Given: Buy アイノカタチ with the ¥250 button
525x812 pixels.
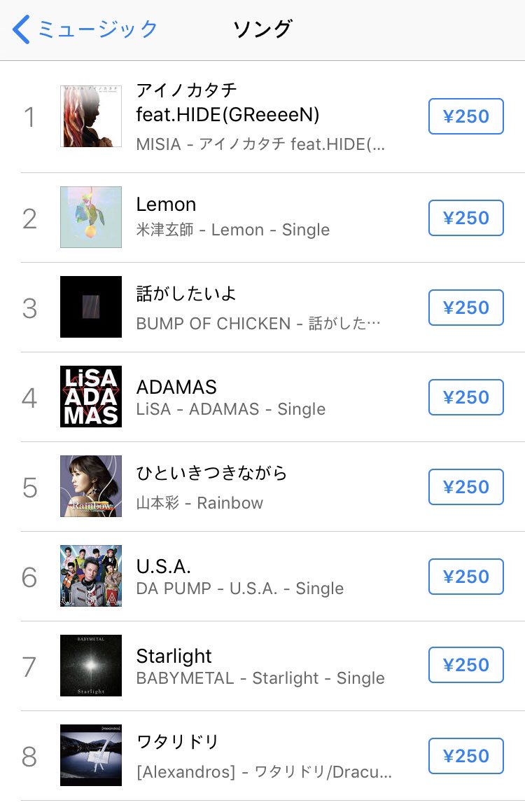Looking at the screenshot, I should tap(465, 116).
